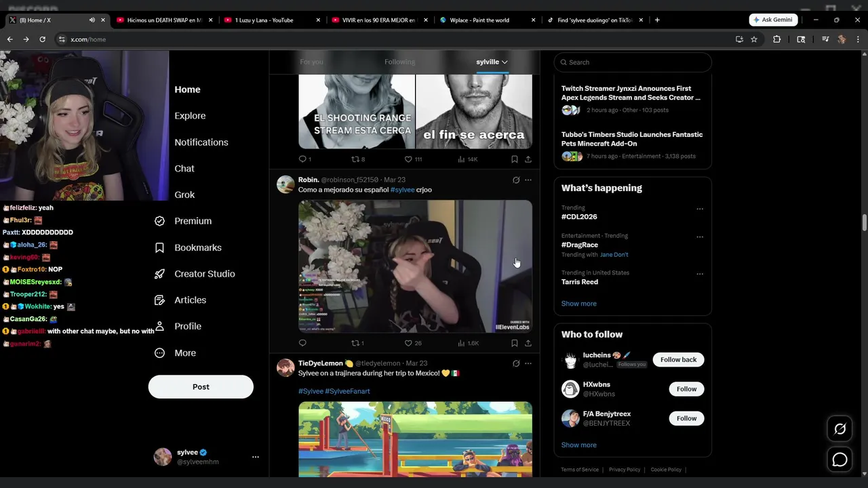Open Creator Studio in sidebar
The width and height of the screenshot is (868, 488).
pos(195,274)
